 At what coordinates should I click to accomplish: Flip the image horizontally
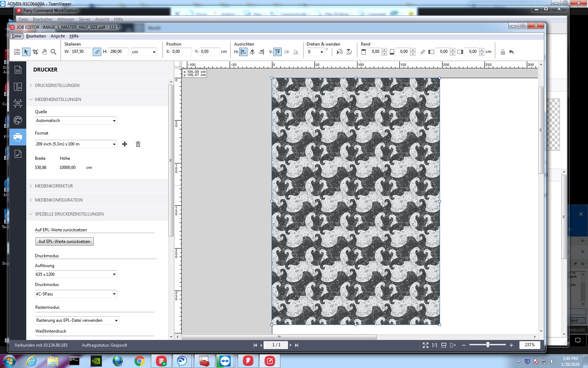pos(339,52)
